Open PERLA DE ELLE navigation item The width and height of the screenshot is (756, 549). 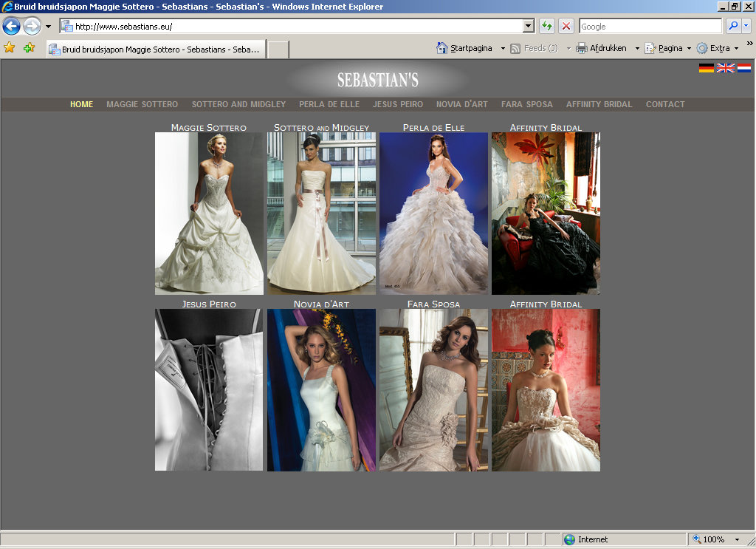tap(329, 104)
